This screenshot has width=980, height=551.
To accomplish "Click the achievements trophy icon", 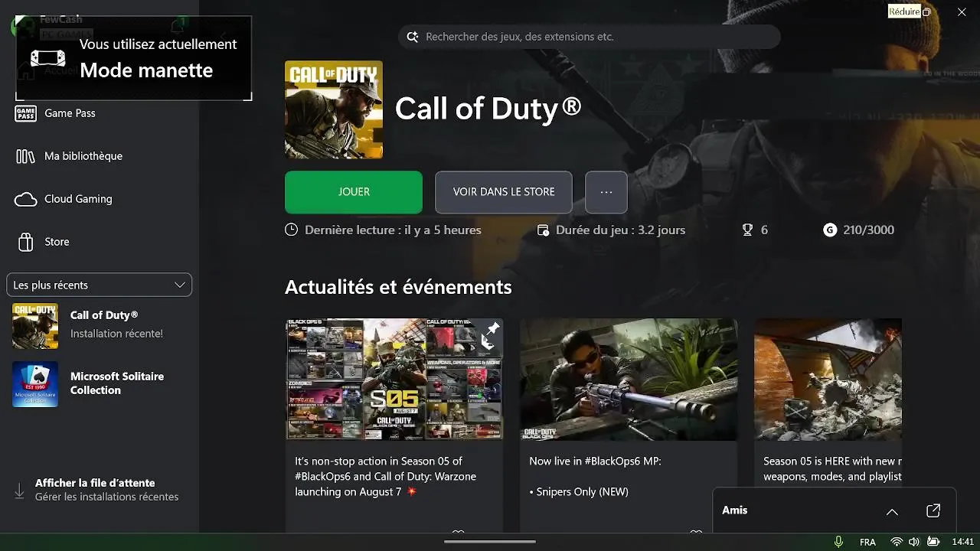I will pos(747,230).
